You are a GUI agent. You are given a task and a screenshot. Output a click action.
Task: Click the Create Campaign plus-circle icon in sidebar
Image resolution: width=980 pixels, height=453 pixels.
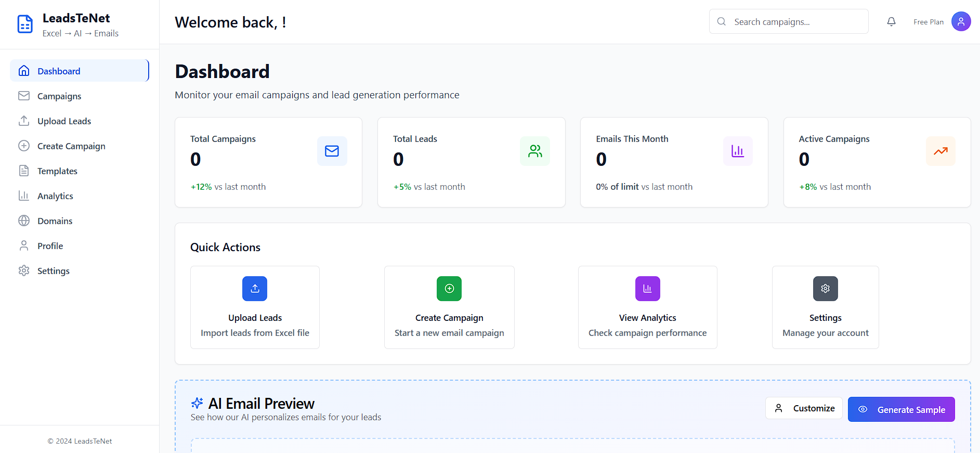coord(24,146)
